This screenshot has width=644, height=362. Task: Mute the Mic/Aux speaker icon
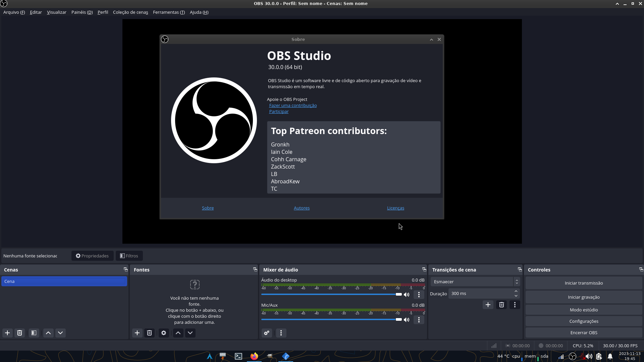coord(407,320)
